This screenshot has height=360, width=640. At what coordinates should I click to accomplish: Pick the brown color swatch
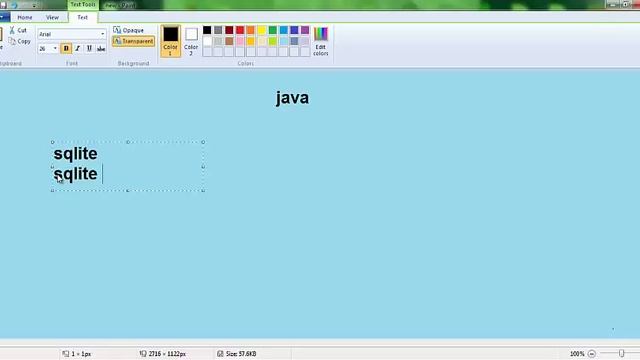(229, 41)
